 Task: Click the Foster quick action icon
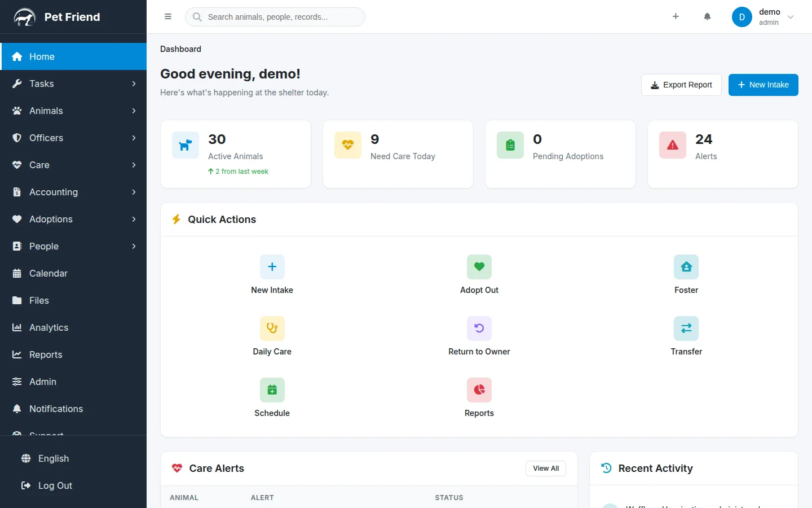(686, 266)
